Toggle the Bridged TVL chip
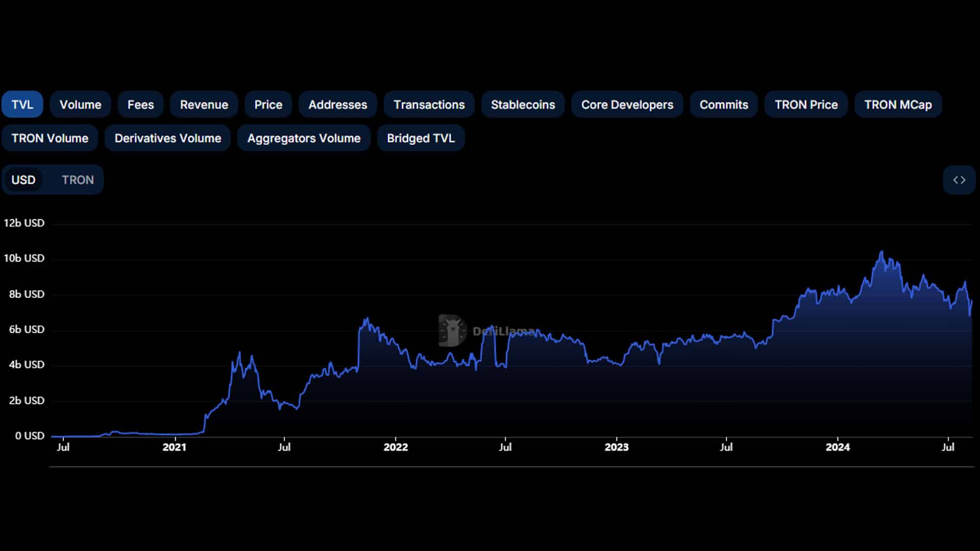This screenshot has width=980, height=551. 421,138
